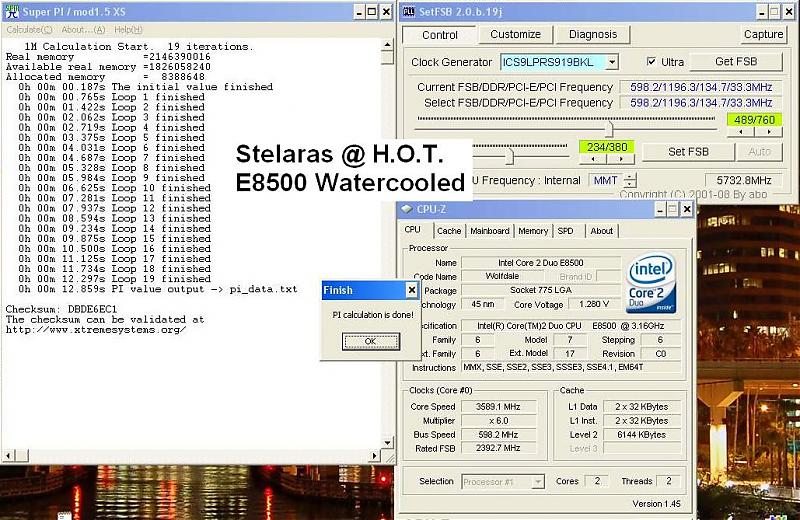Click the Package value Socket 775 LGA

click(541, 290)
